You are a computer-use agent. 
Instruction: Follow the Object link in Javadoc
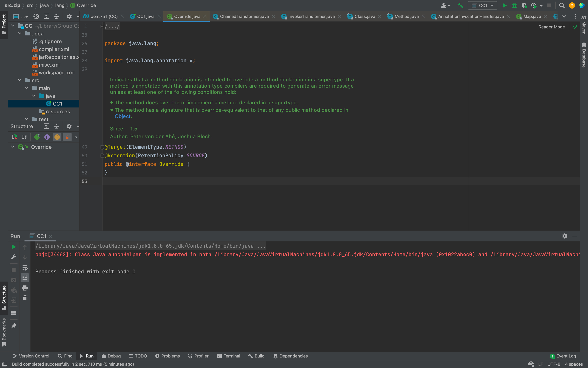coord(122,116)
